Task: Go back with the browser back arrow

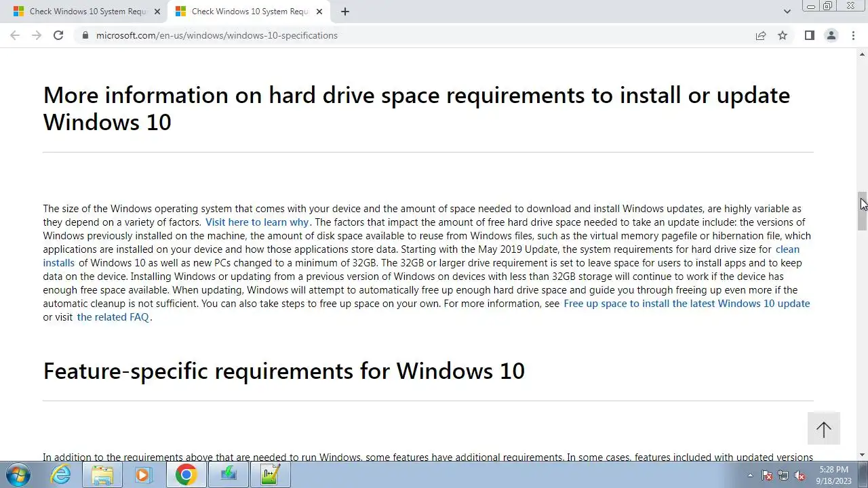Action: (x=15, y=35)
